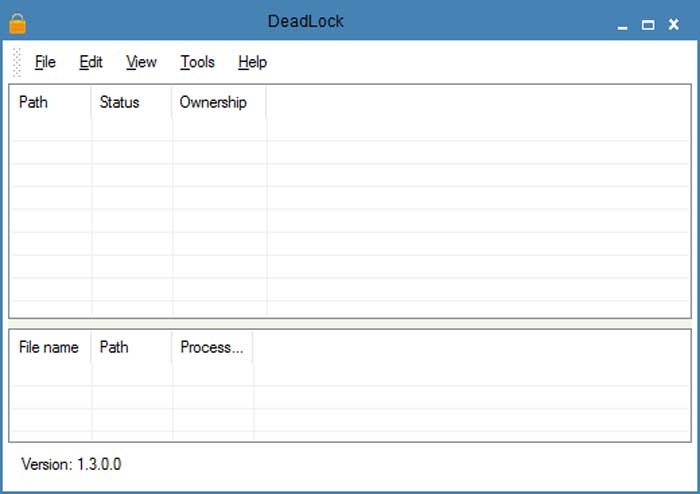Open the Help menu
The height and width of the screenshot is (494, 700).
pos(252,62)
